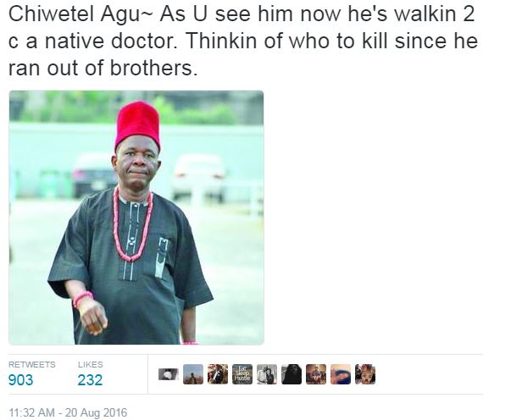Click the peach and blue liker avatar
The width and height of the screenshot is (511, 420).
(x=341, y=374)
